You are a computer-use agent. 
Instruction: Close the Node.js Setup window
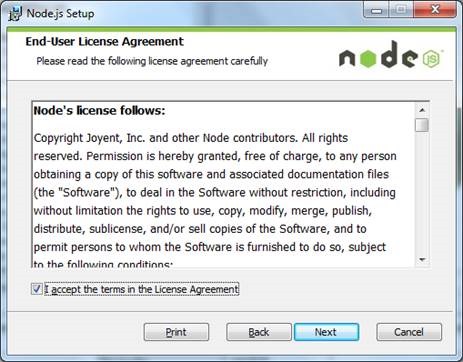click(x=435, y=10)
